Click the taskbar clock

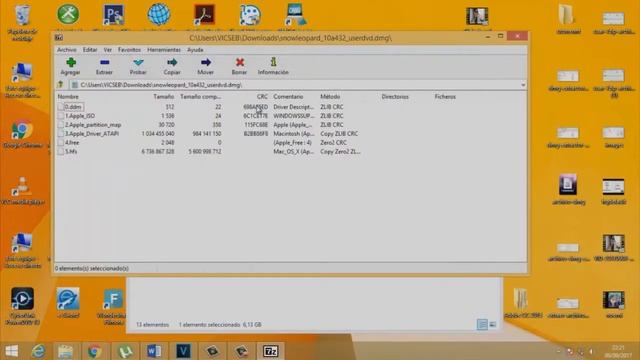point(618,351)
